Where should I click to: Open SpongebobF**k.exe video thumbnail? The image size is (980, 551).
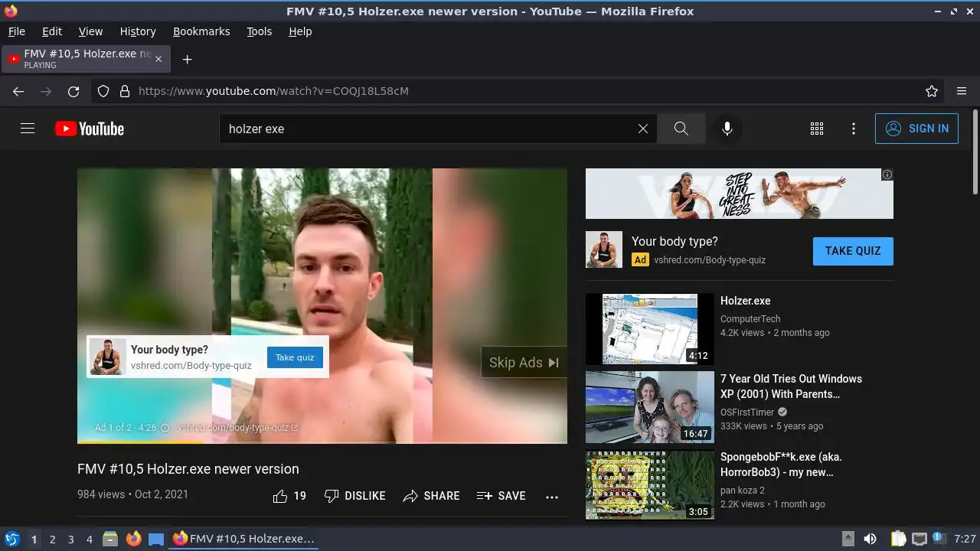pos(650,485)
